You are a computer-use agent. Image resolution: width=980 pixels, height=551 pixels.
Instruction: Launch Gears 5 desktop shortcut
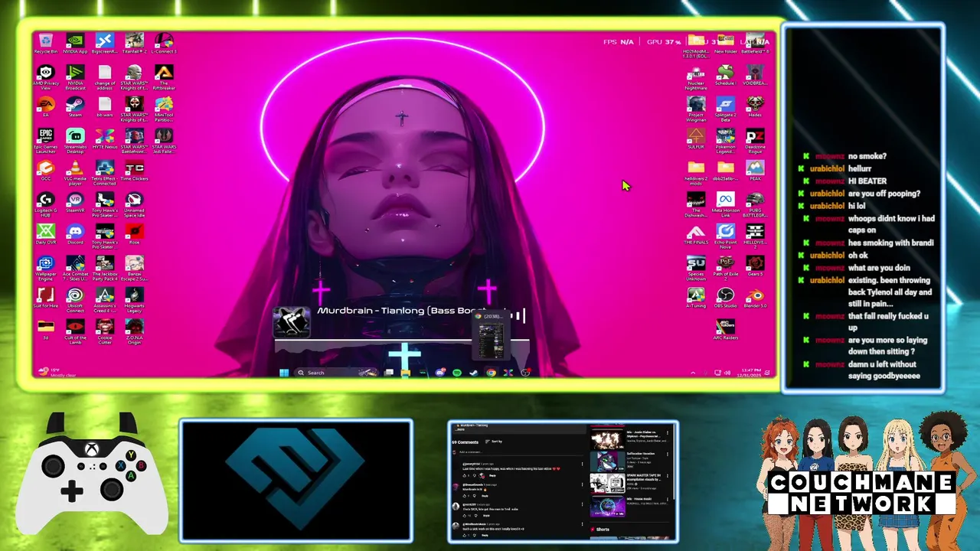pos(755,266)
